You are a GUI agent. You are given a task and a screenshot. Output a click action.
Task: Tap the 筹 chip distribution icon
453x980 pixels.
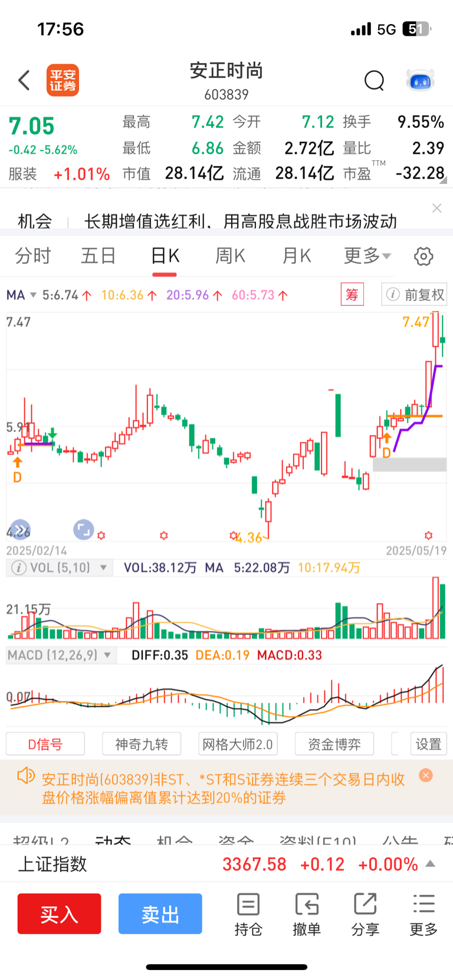point(352,294)
